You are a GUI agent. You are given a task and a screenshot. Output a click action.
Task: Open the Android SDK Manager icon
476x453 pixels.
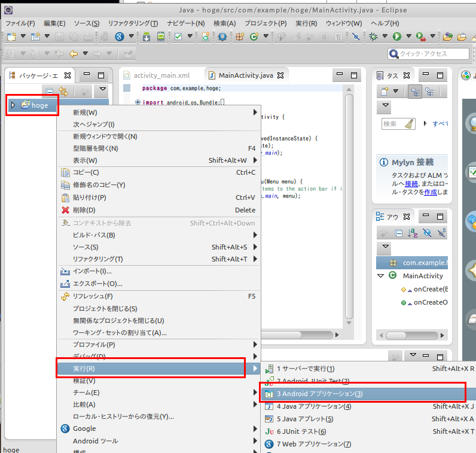coord(147,37)
